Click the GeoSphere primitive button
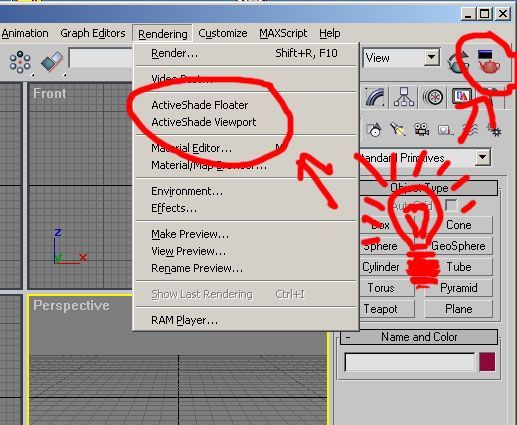The width and height of the screenshot is (517, 425). click(459, 246)
